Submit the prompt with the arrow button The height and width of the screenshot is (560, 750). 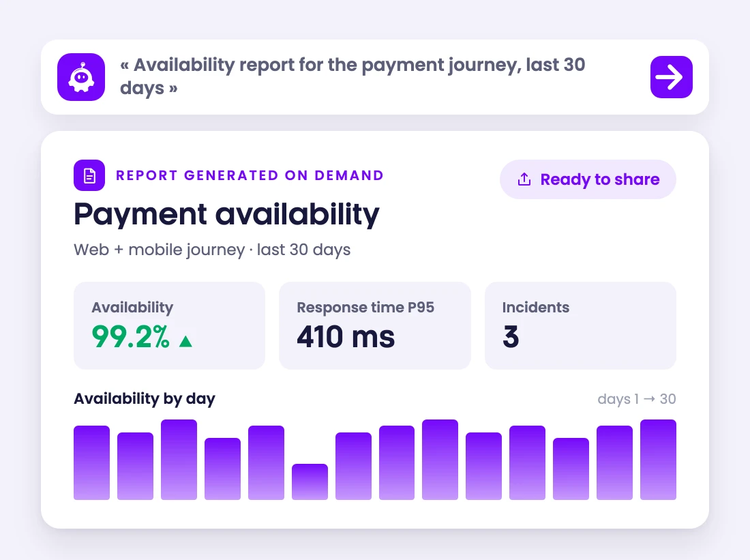click(x=671, y=77)
